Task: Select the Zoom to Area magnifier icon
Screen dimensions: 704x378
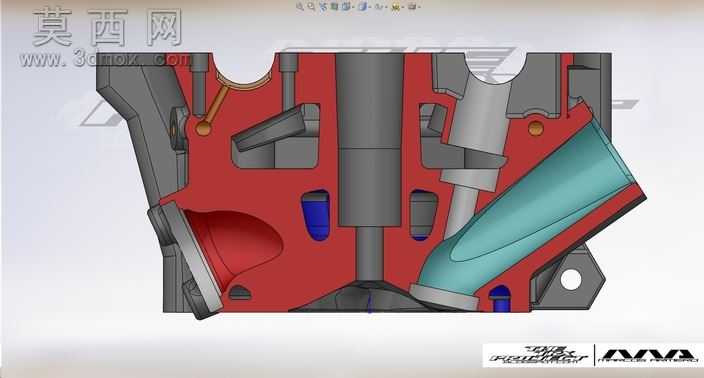Action: click(311, 6)
